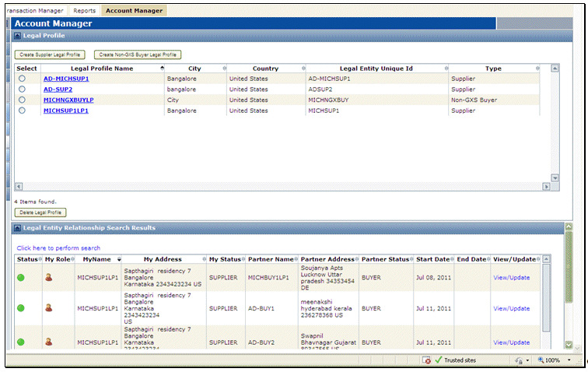Image resolution: width=588 pixels, height=372 pixels.
Task: Select the MICHNGXBUYLP radio button
Action: (x=22, y=100)
